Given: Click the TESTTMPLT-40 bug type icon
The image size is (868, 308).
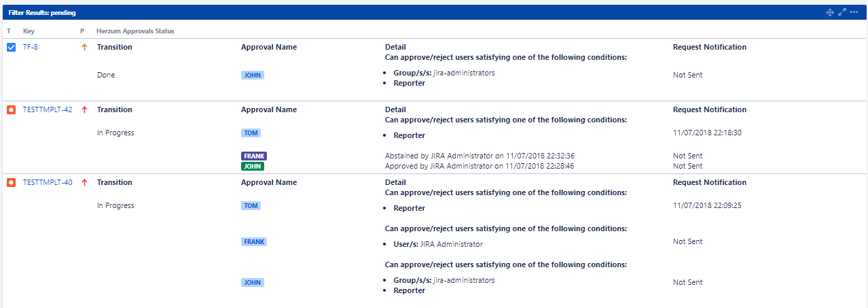Looking at the screenshot, I should pyautogui.click(x=11, y=182).
